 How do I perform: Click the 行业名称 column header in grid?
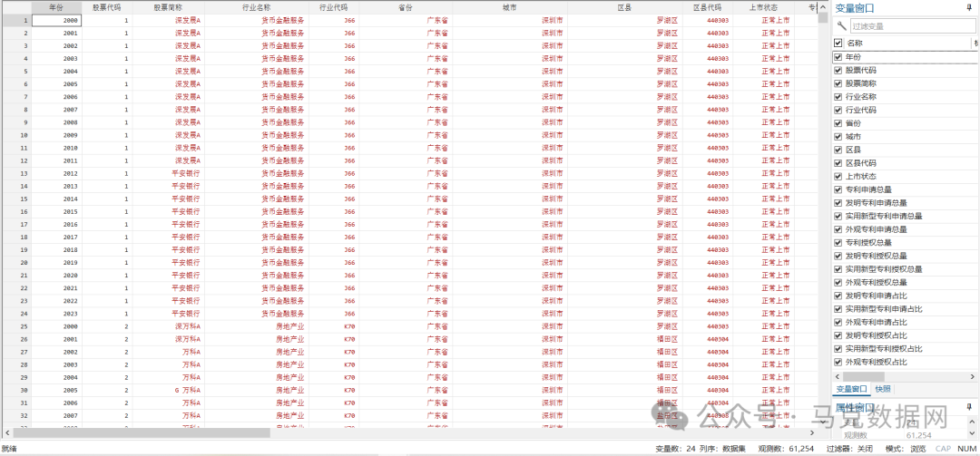point(256,7)
